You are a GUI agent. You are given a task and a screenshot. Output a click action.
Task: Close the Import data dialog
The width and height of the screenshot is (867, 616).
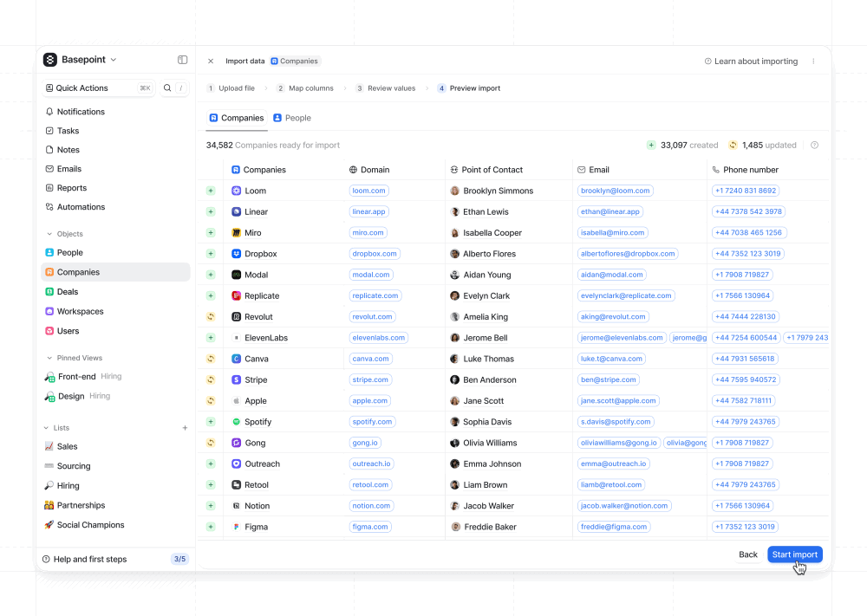coord(211,62)
